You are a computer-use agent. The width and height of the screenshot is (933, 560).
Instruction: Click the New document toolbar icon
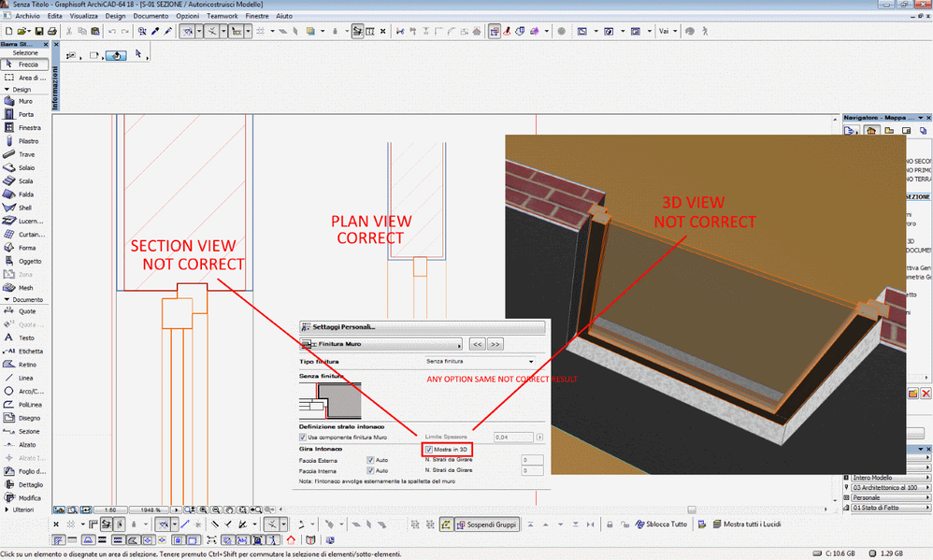9,31
